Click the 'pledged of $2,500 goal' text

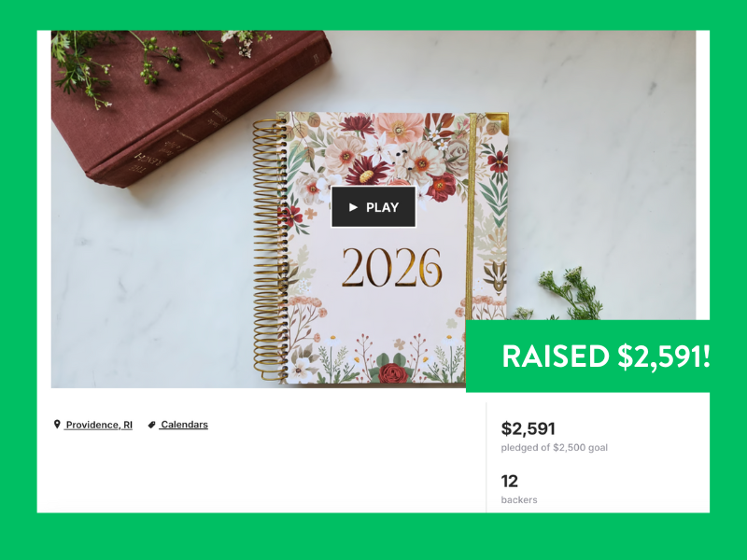tap(554, 448)
